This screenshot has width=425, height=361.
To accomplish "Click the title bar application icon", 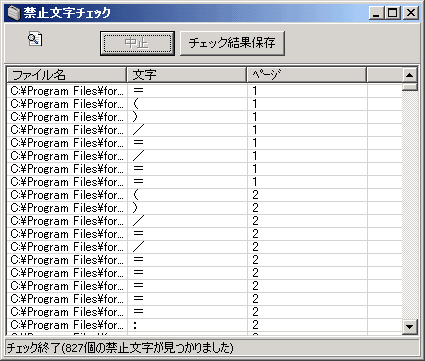I will click(x=14, y=13).
